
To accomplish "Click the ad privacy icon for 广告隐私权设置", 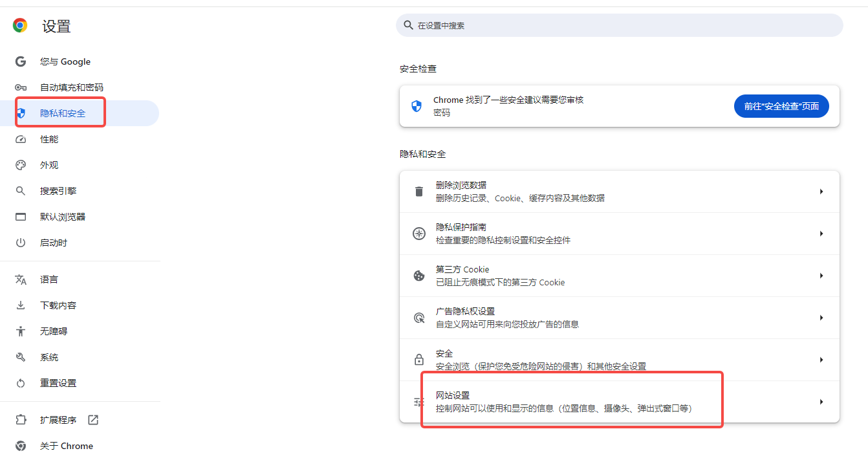I will (419, 318).
